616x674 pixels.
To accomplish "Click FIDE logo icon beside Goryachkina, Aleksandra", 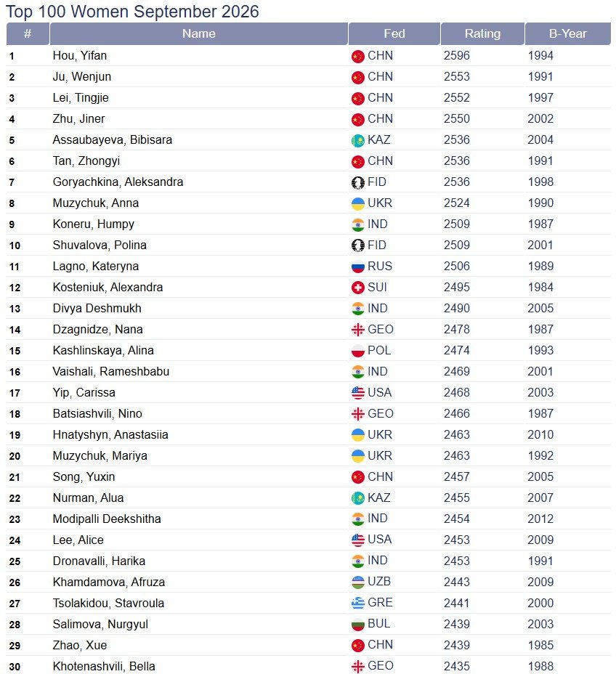I will 357,183.
